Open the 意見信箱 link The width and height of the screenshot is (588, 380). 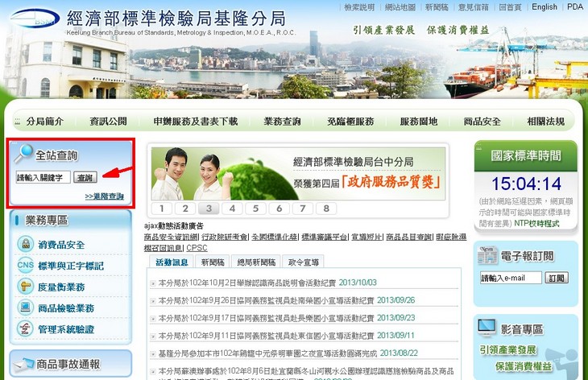pyautogui.click(x=474, y=7)
